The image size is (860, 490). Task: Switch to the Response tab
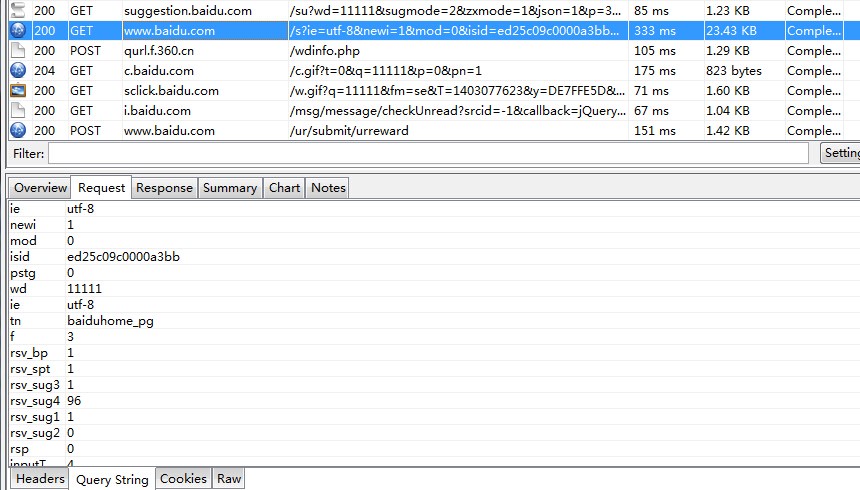(164, 188)
